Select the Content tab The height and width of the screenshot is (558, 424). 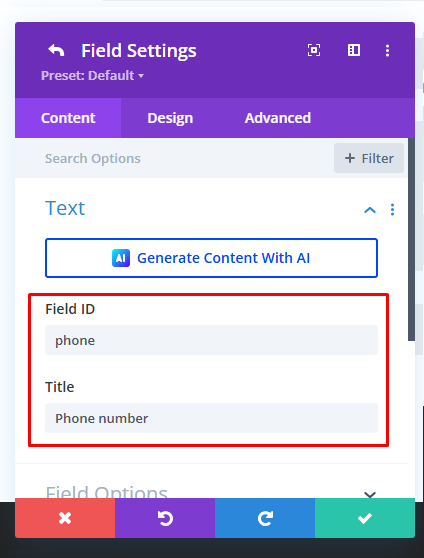click(68, 118)
